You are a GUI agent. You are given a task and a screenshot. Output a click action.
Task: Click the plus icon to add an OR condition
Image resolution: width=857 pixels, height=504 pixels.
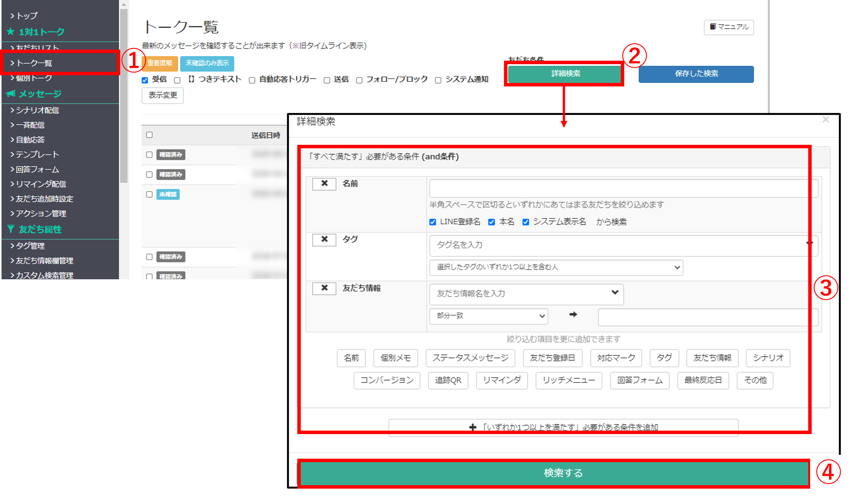472,427
